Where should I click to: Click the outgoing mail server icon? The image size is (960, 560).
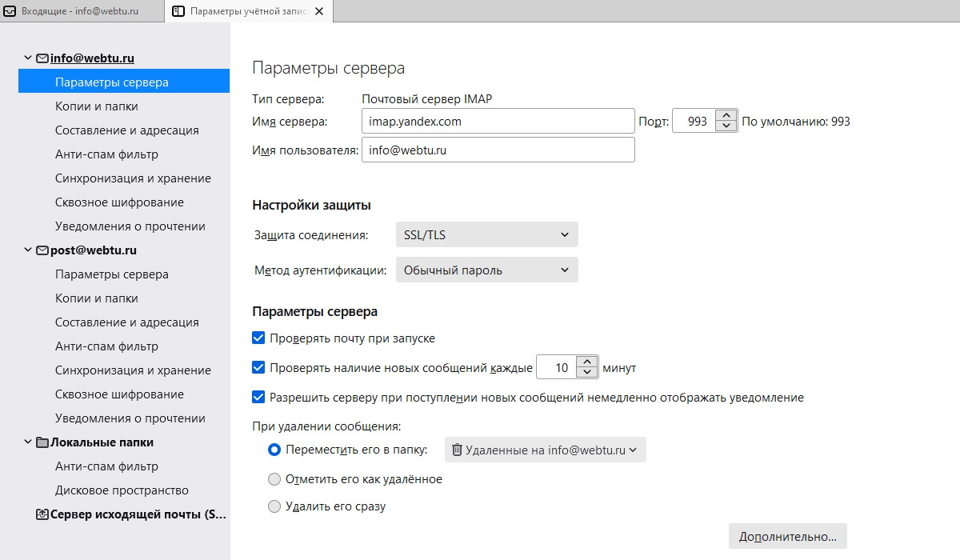42,514
